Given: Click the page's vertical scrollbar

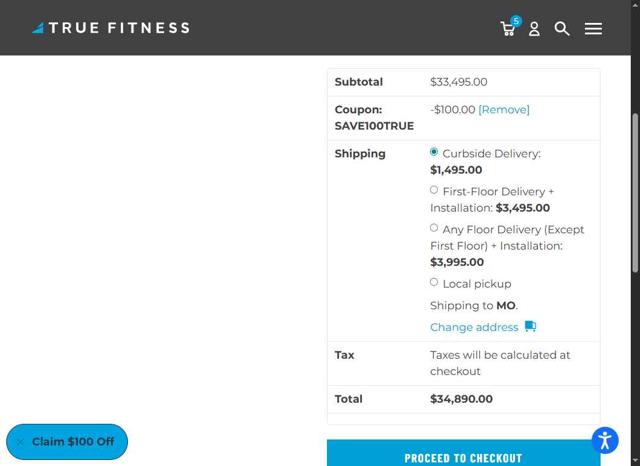Looking at the screenshot, I should pyautogui.click(x=634, y=190).
